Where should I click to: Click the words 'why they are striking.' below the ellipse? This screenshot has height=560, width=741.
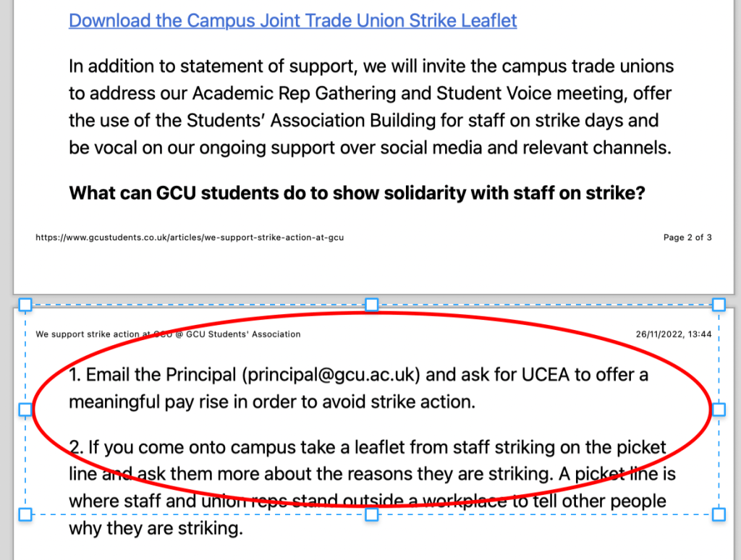155,528
